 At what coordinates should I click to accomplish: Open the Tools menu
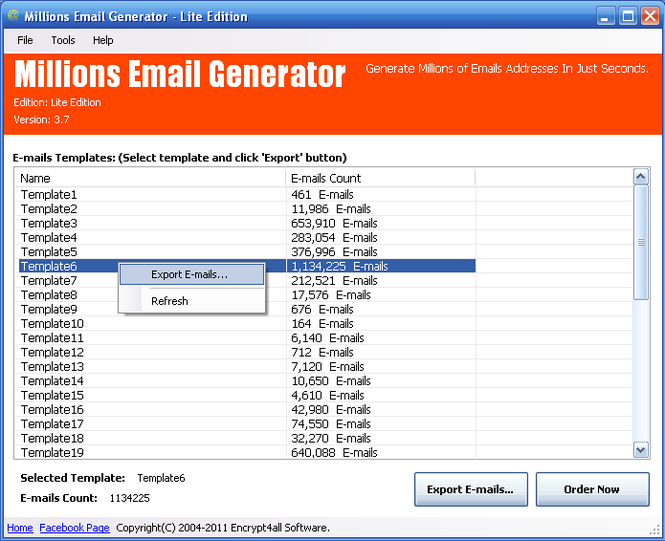click(x=63, y=40)
